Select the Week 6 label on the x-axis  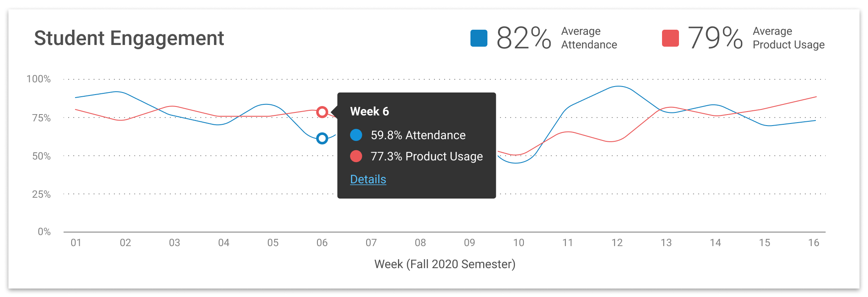321,243
